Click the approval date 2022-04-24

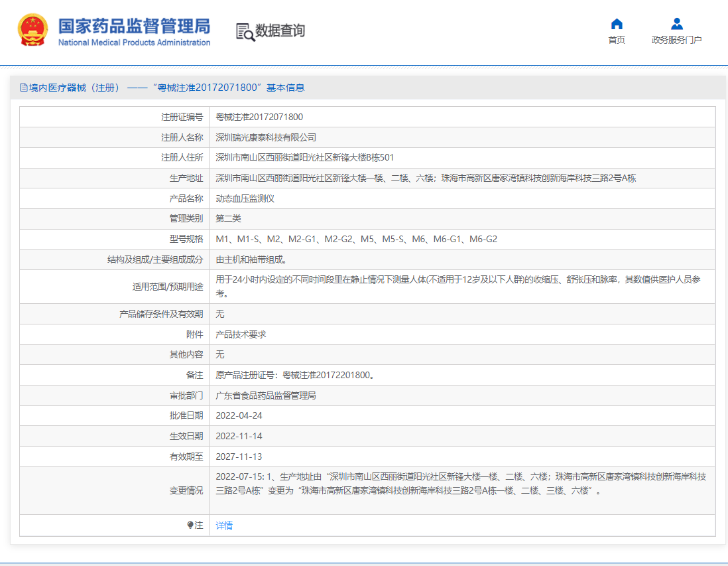click(239, 415)
